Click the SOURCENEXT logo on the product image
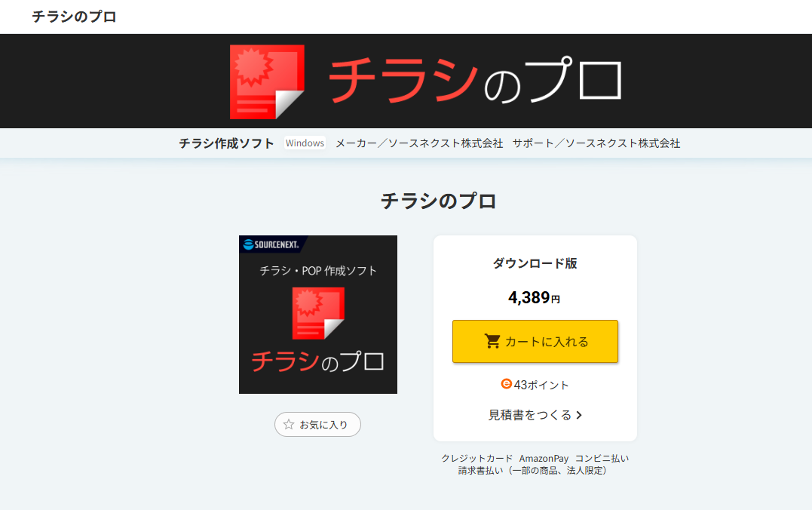The height and width of the screenshot is (510, 812). coord(271,244)
